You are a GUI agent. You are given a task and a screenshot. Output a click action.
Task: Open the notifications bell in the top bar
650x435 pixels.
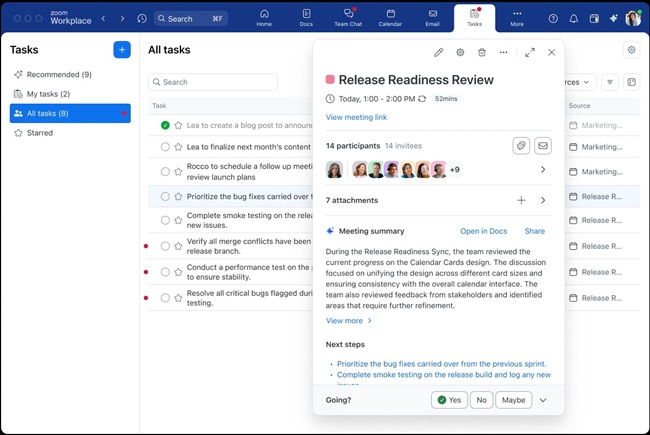pos(574,18)
